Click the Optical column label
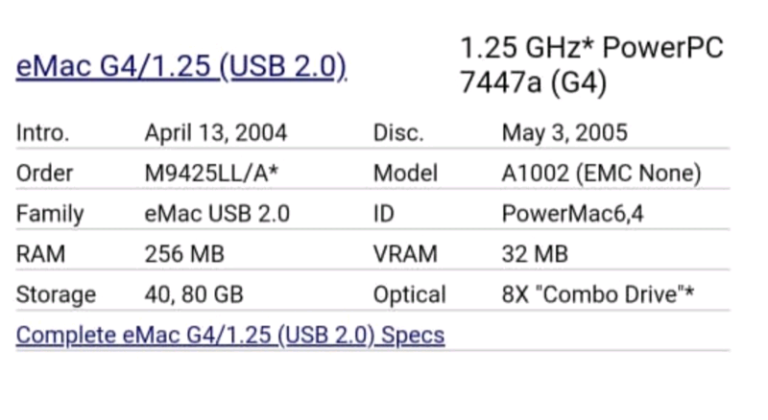Viewport: 768px width, 420px height. point(409,295)
